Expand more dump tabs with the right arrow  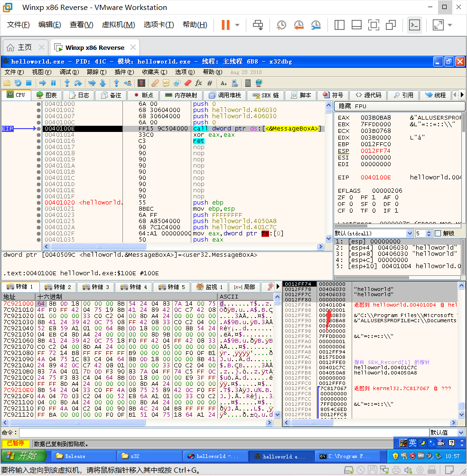tap(278, 287)
